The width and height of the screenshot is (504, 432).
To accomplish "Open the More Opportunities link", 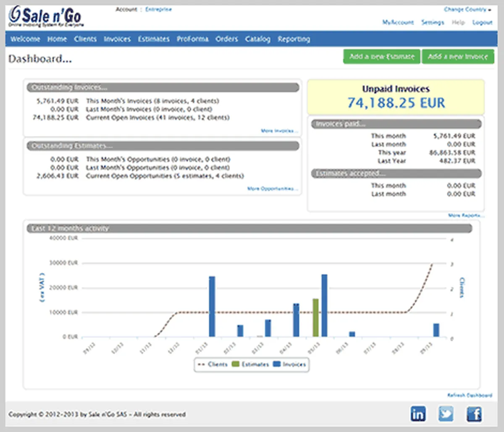I will pyautogui.click(x=273, y=189).
